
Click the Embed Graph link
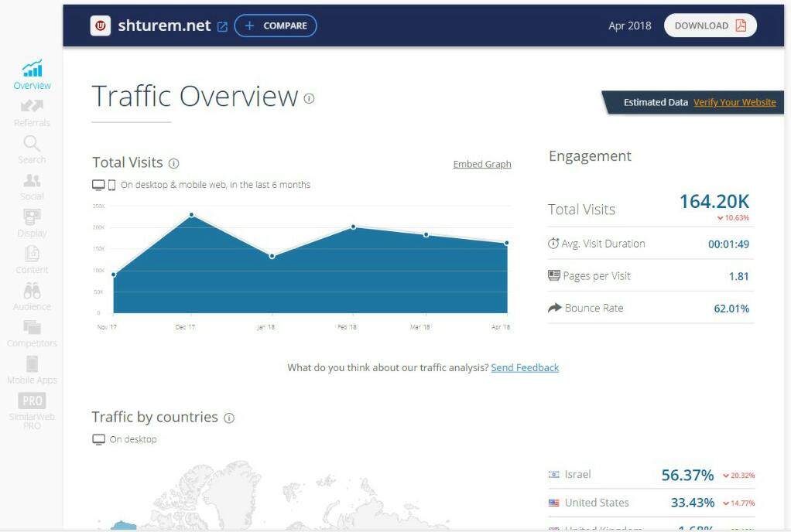click(481, 164)
